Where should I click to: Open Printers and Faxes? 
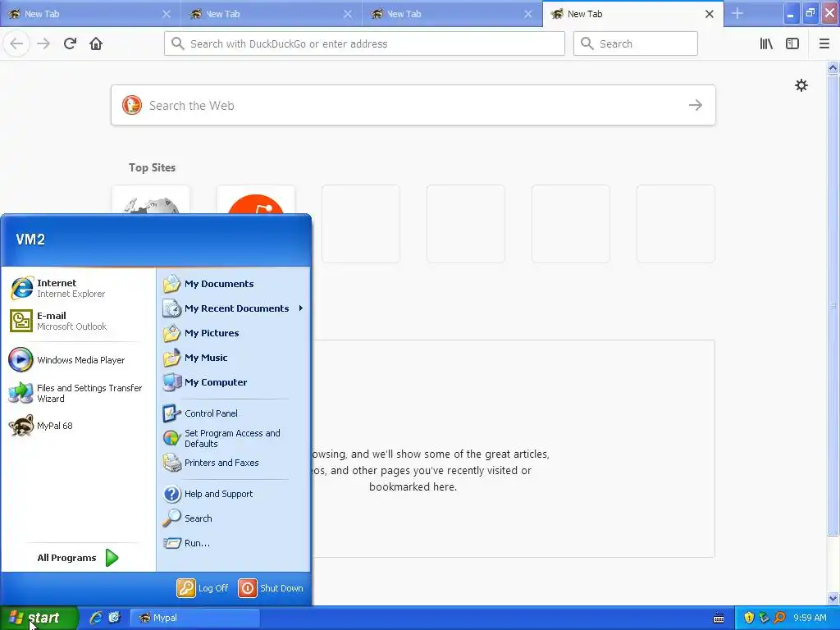[x=234, y=463]
